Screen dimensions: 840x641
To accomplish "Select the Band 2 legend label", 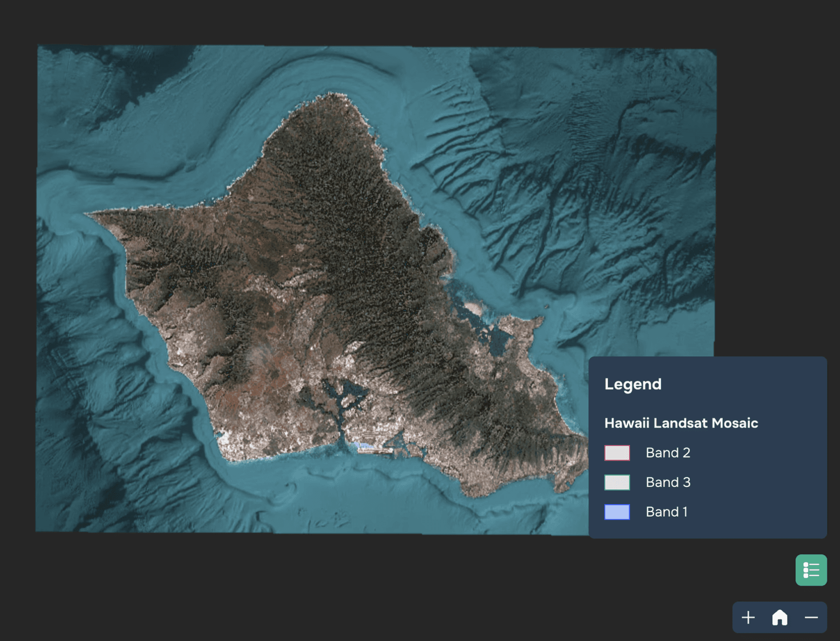I will pyautogui.click(x=668, y=453).
